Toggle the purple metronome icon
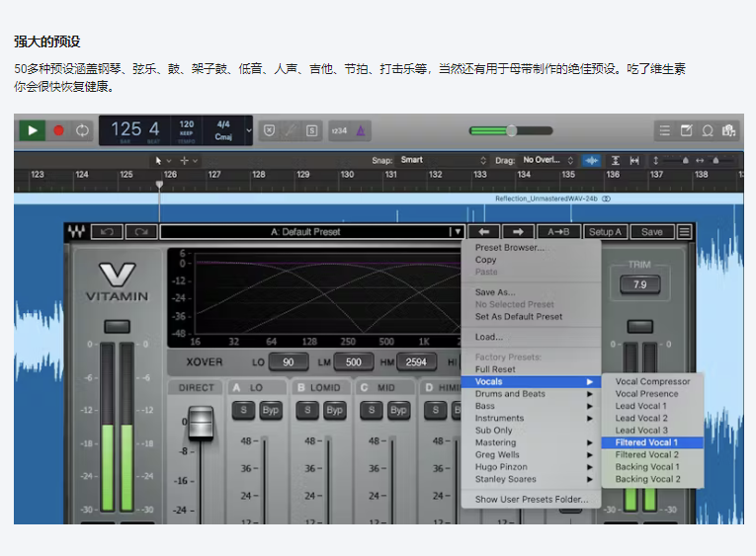The image size is (756, 556). point(361,130)
